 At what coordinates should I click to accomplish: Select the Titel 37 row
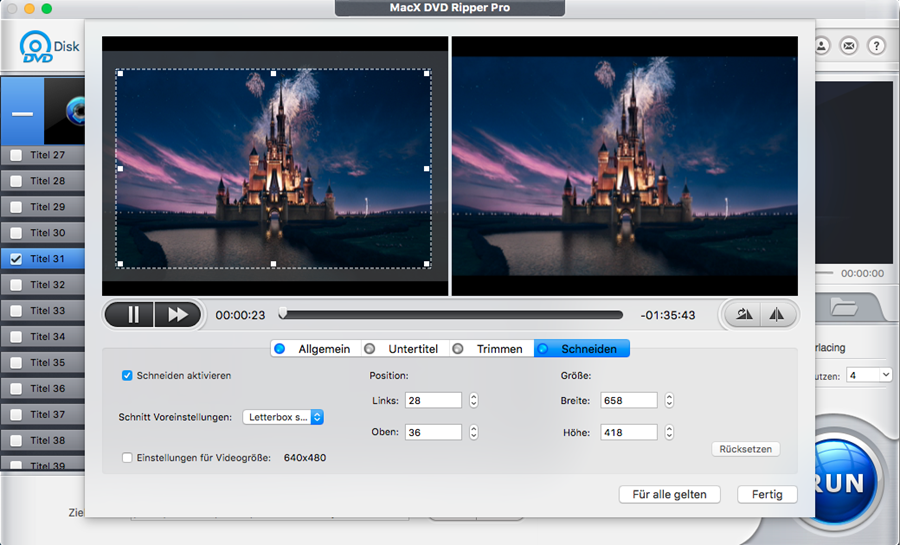pyautogui.click(x=43, y=414)
